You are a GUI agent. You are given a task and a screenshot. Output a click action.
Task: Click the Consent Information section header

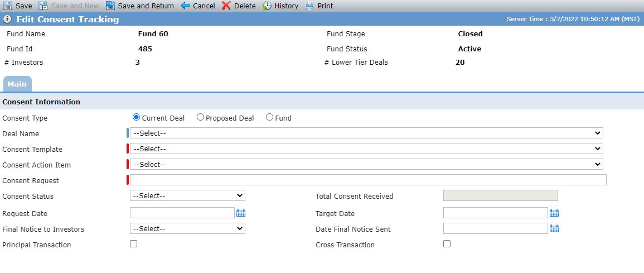click(41, 102)
